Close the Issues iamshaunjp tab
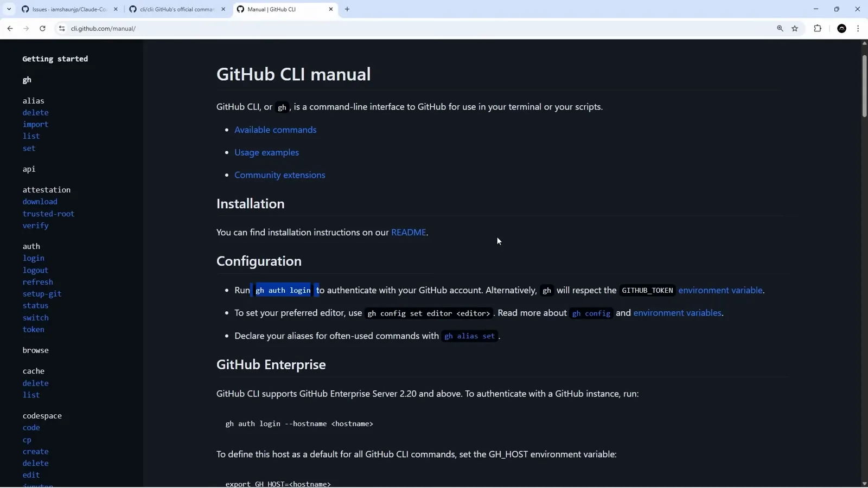 pyautogui.click(x=116, y=9)
